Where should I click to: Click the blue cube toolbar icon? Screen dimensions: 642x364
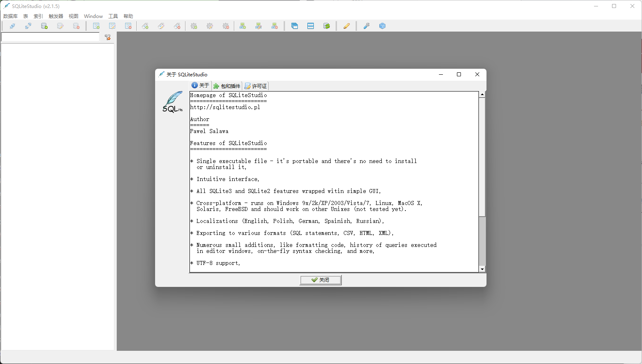(383, 26)
